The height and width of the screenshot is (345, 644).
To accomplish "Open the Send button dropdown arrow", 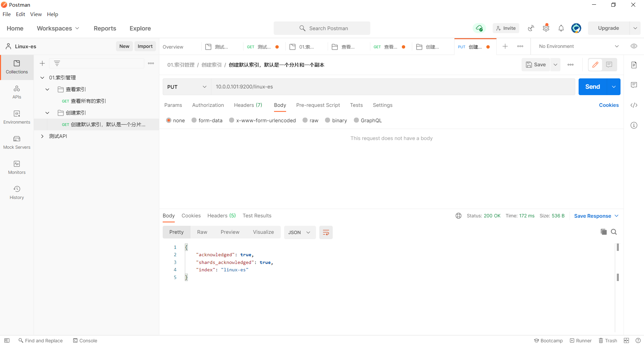I will tap(614, 87).
